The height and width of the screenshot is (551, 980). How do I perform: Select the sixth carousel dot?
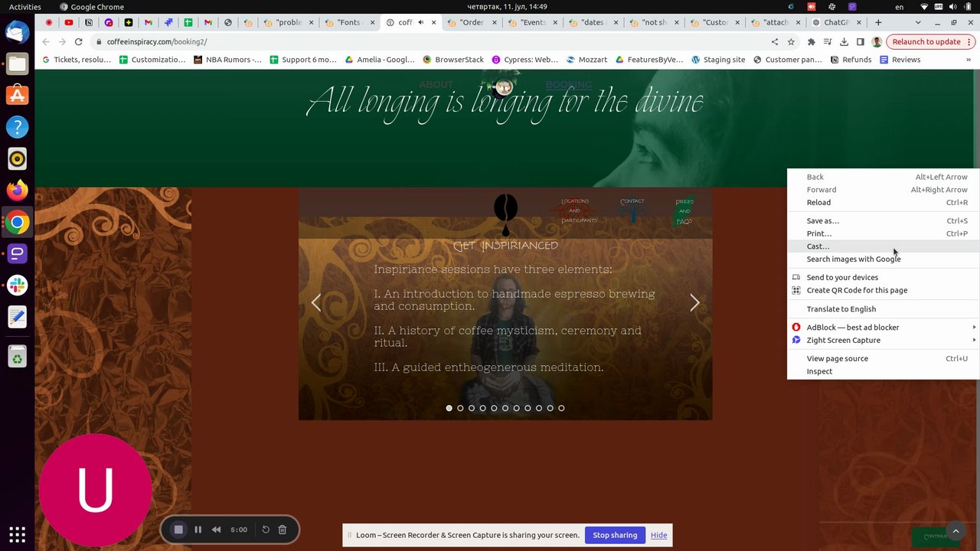tap(505, 408)
